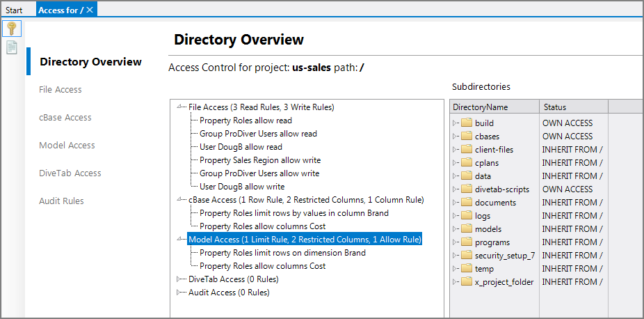Expand the models subdirectory row
Screen dimensions: 644x319
click(x=455, y=228)
